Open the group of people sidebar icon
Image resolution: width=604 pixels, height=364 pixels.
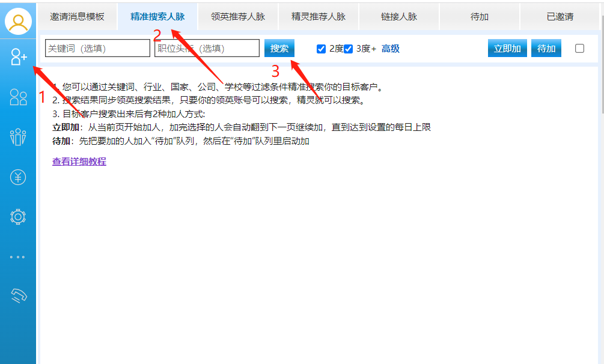[x=18, y=137]
